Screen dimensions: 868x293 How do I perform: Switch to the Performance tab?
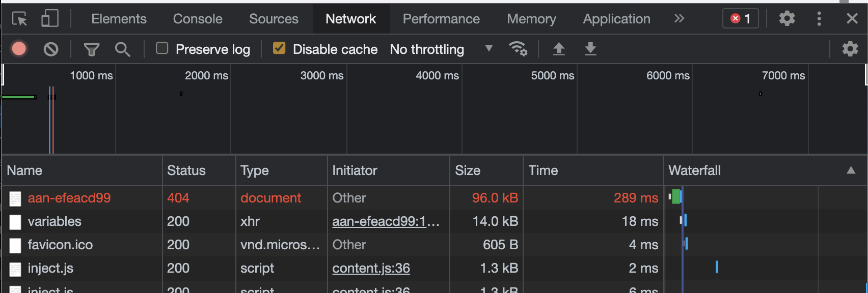pyautogui.click(x=441, y=19)
